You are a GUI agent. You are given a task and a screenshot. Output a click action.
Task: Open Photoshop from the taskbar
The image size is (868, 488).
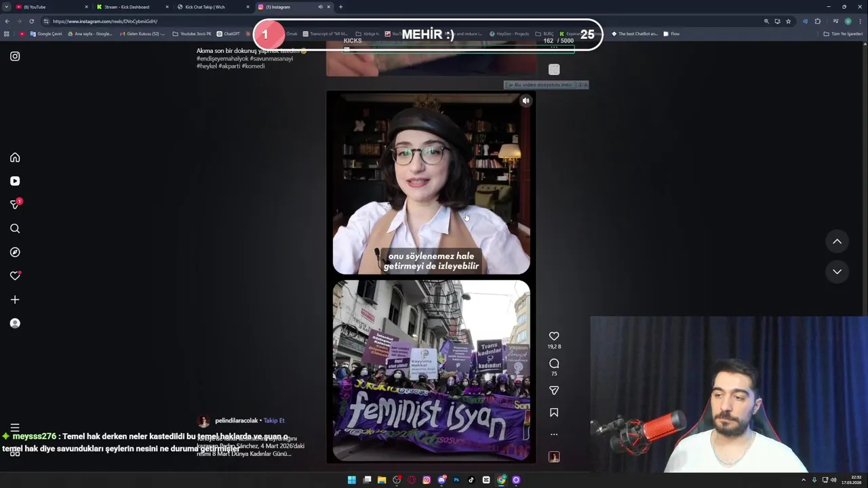[456, 480]
